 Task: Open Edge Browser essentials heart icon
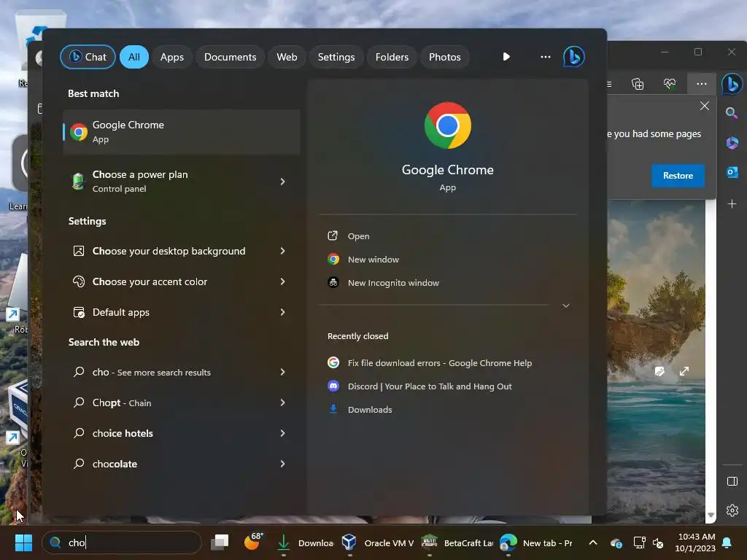[670, 84]
